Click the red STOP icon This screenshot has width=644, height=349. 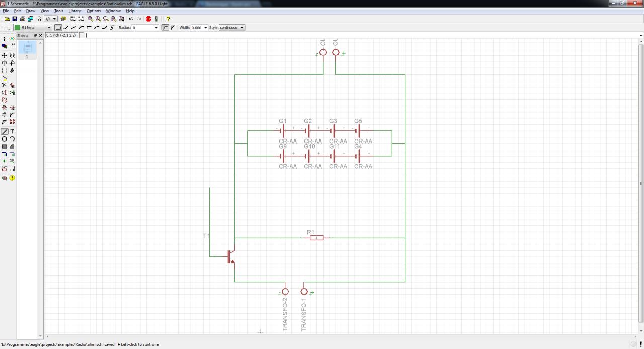[148, 19]
